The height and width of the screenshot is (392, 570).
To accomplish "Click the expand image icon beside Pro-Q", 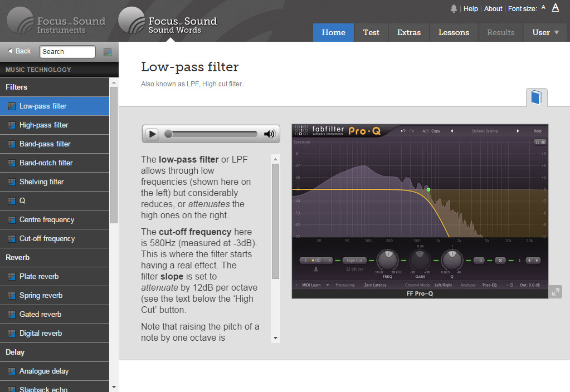I will 556,291.
